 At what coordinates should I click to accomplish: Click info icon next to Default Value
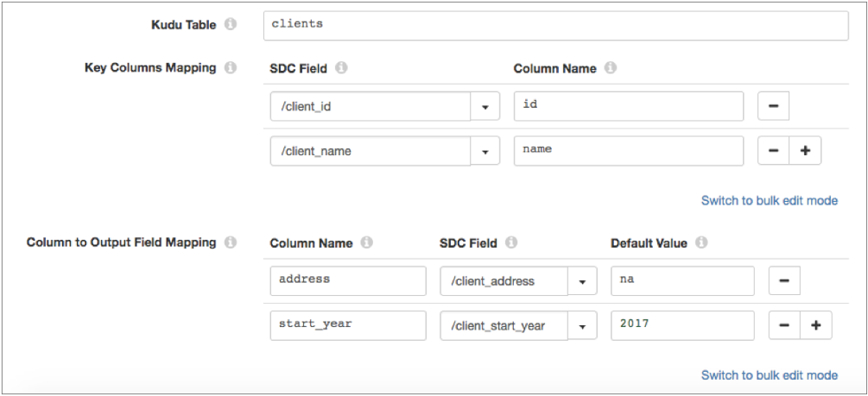coord(701,243)
